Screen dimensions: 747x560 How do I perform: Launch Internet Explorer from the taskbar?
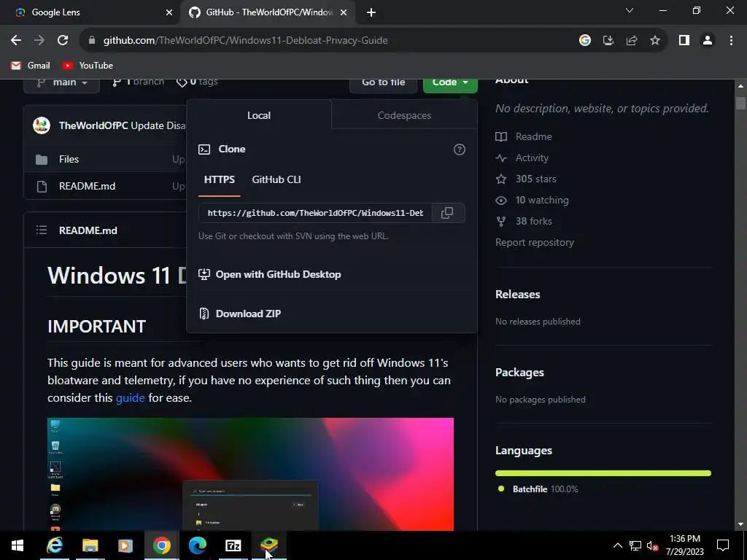point(54,545)
